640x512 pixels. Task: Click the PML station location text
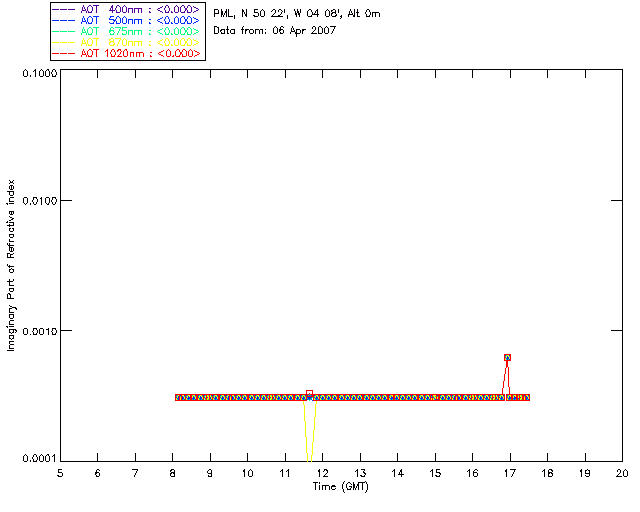tap(297, 14)
